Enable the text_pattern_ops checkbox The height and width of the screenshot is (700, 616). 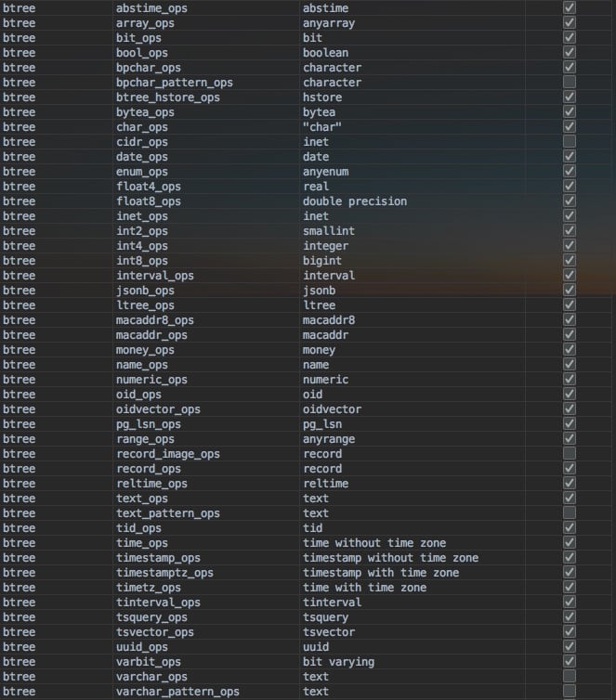570,512
